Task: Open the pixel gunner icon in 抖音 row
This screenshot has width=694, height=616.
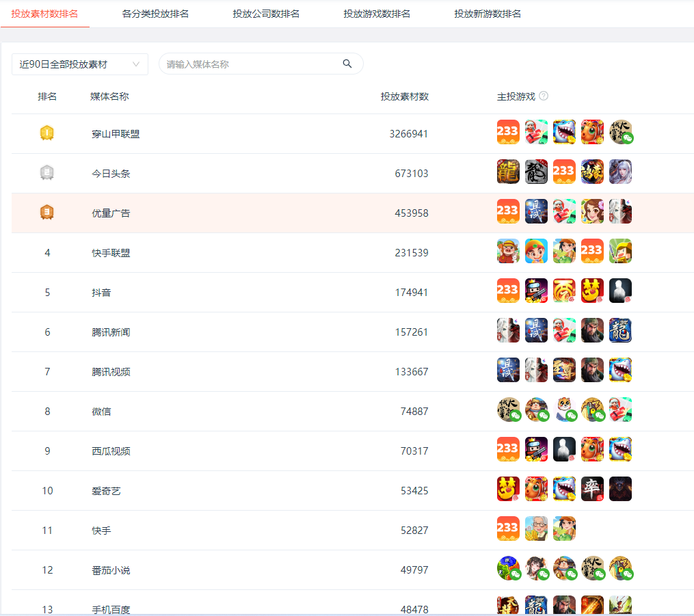Action: coord(537,291)
